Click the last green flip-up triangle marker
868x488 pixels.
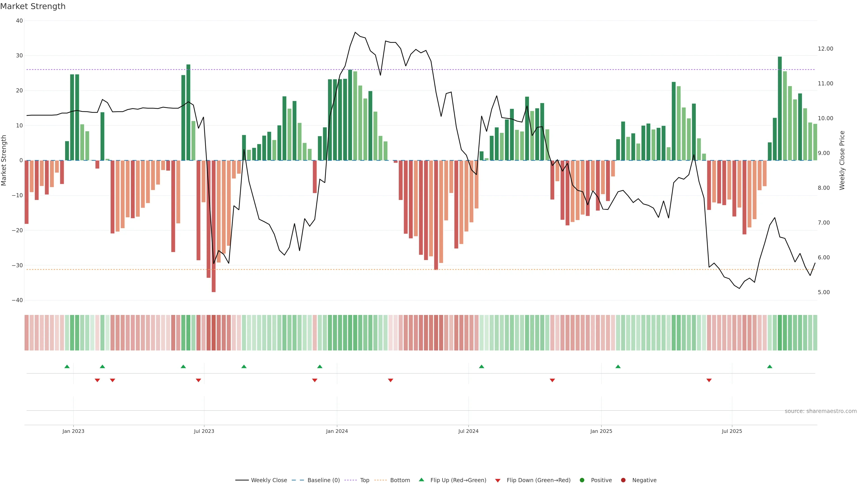(770, 366)
